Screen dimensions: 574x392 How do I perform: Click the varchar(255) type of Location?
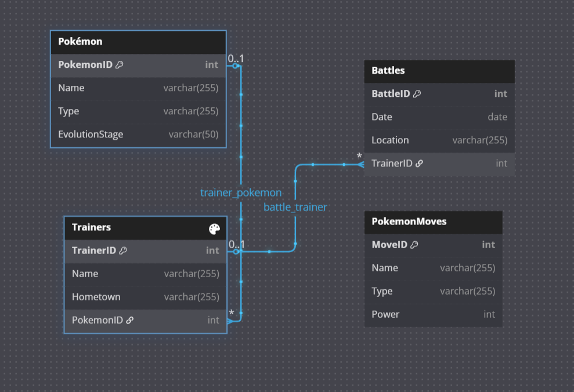(479, 140)
